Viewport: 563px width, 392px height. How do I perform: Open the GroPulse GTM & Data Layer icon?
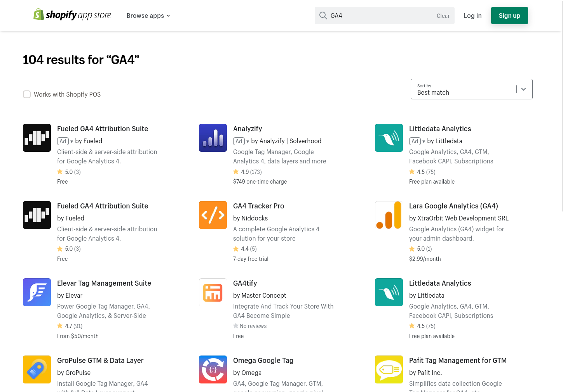coord(37,369)
